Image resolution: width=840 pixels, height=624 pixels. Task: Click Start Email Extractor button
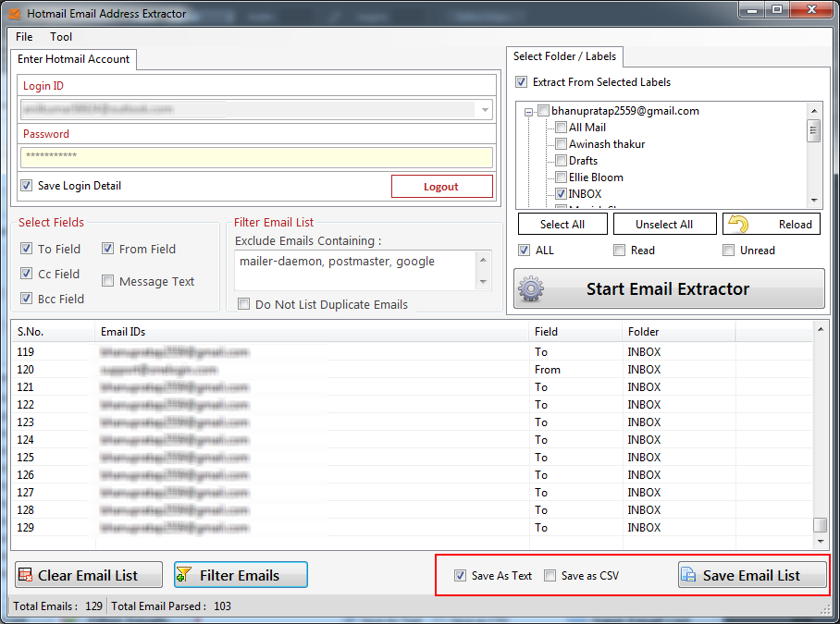(x=669, y=288)
